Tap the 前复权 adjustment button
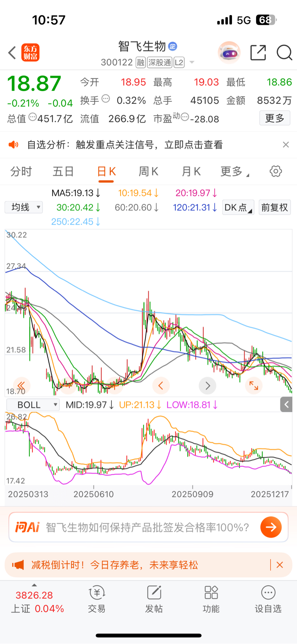Image resolution: width=297 pixels, height=644 pixels. pyautogui.click(x=275, y=208)
